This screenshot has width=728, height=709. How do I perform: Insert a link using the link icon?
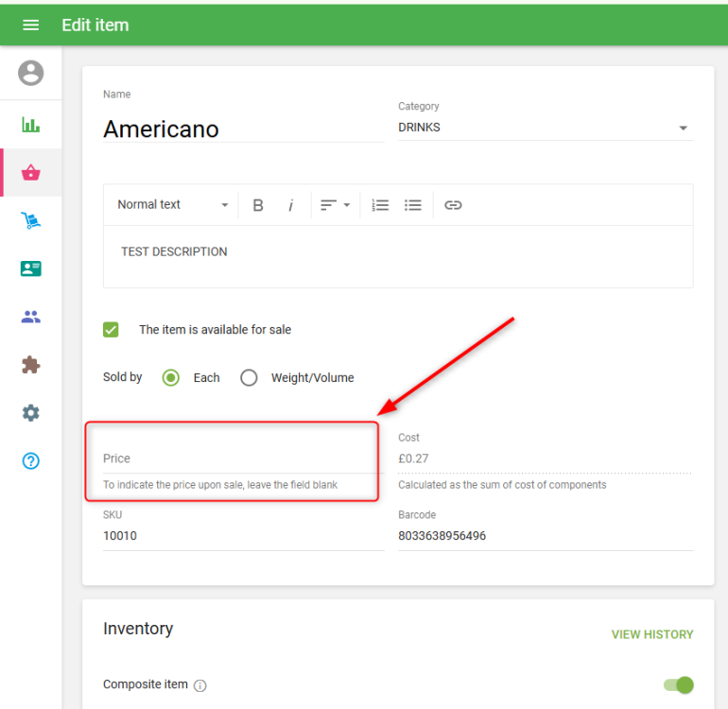[x=453, y=205]
